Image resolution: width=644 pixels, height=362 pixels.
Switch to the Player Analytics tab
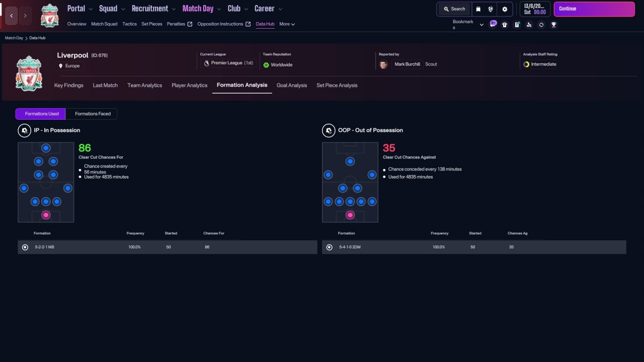pyautogui.click(x=190, y=85)
